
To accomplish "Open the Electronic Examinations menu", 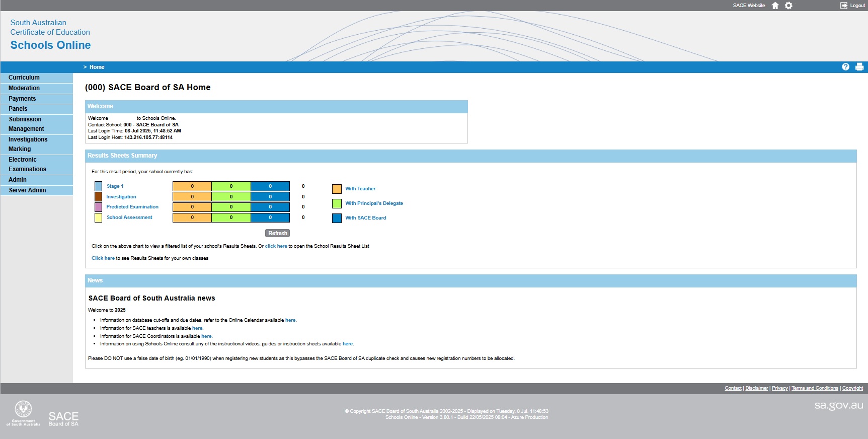I will coord(37,164).
